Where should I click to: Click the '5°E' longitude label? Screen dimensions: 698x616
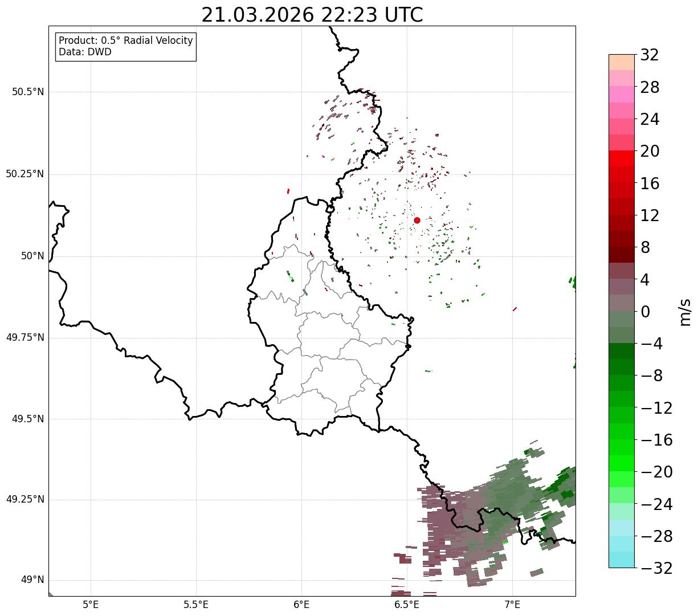tap(91, 605)
